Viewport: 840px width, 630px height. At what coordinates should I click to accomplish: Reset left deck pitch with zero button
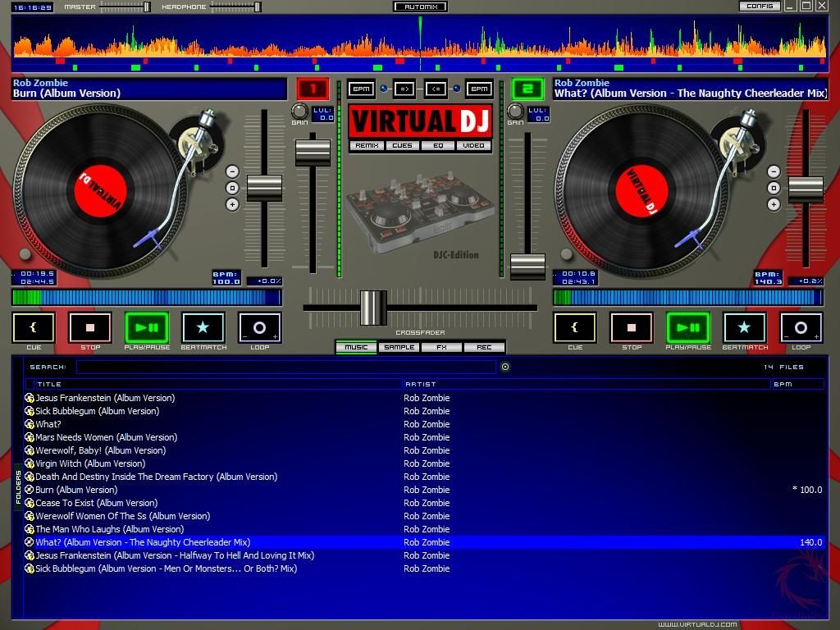tap(232, 188)
